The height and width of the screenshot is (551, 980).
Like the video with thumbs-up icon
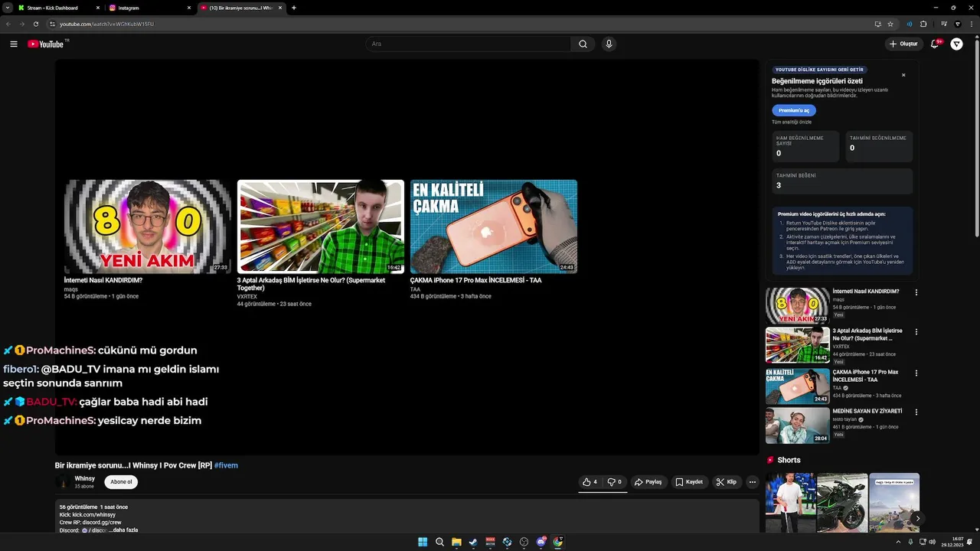pyautogui.click(x=590, y=482)
